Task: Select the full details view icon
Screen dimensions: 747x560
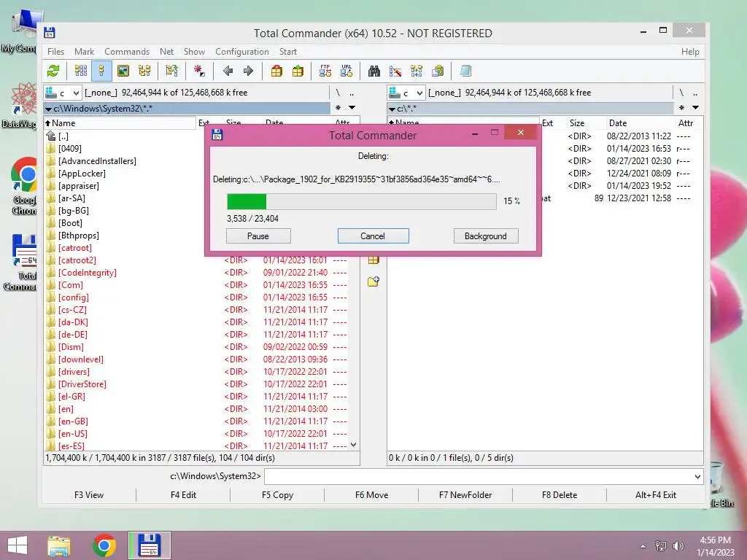Action: [102, 71]
